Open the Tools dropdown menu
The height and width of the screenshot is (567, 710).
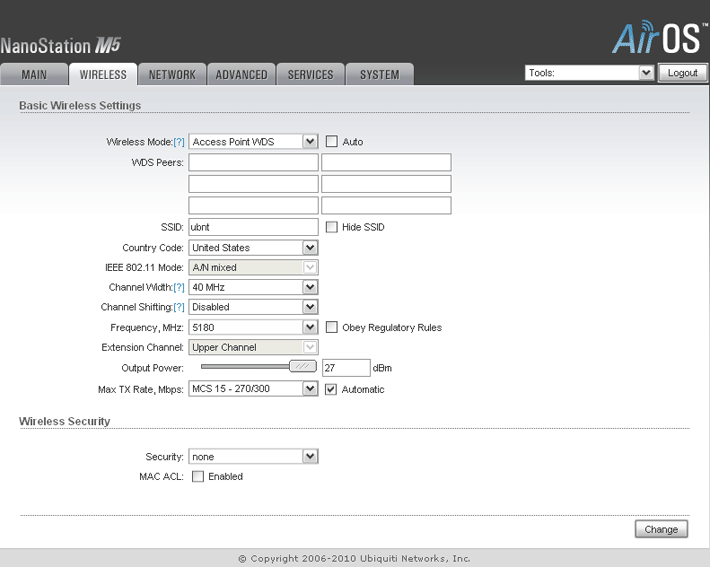click(589, 73)
